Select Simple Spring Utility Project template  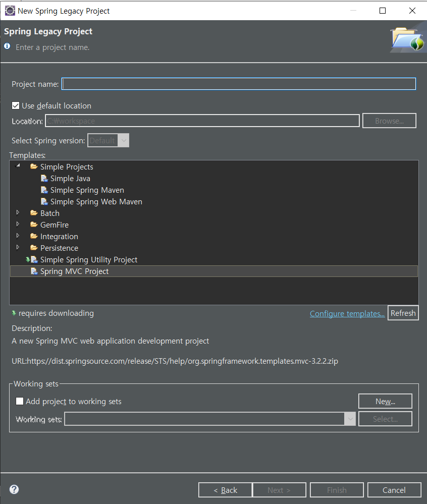pyautogui.click(x=89, y=260)
